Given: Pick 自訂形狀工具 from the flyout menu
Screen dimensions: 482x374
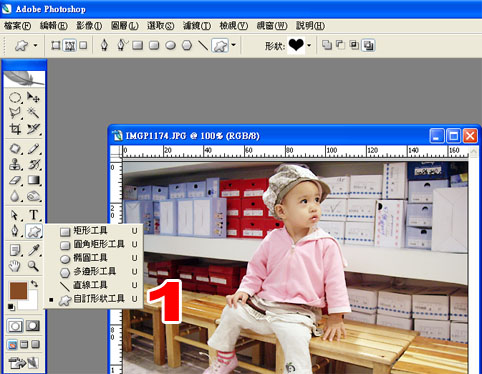Looking at the screenshot, I should (94, 299).
